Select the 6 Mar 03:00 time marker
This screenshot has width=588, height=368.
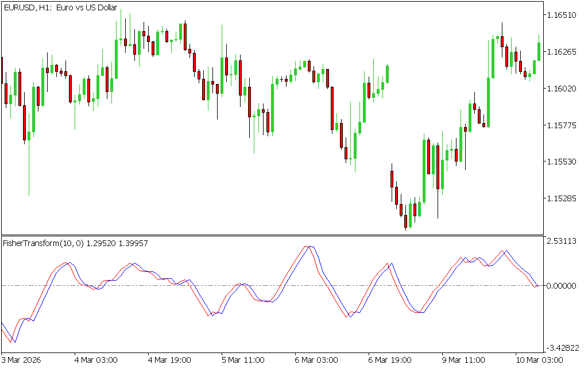(316, 360)
